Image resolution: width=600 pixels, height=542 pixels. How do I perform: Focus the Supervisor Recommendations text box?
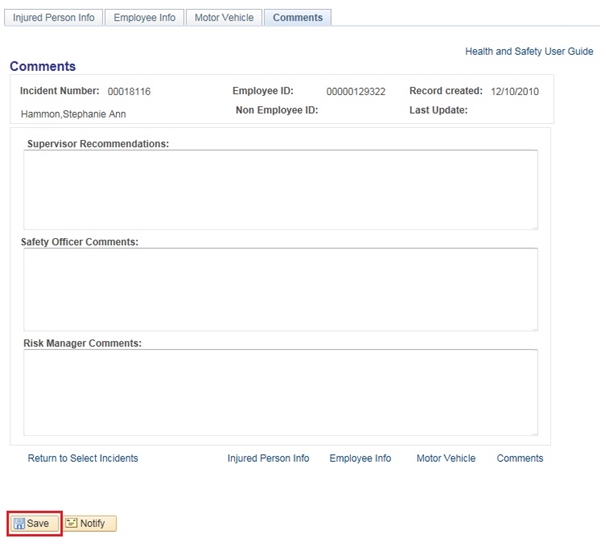point(280,189)
